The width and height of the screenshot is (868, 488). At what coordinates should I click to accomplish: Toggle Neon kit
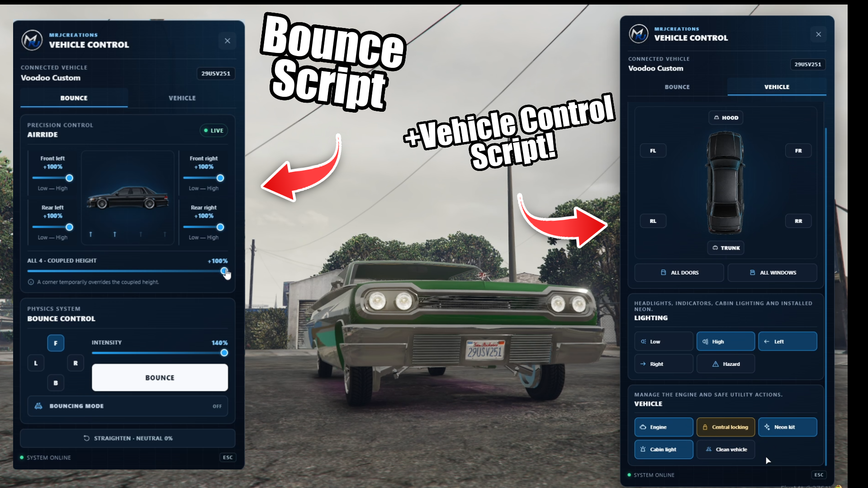pyautogui.click(x=787, y=427)
